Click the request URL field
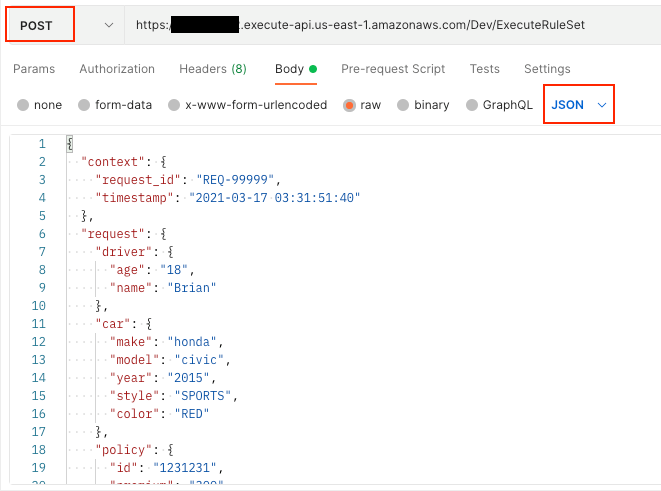The height and width of the screenshot is (491, 661). (392, 25)
